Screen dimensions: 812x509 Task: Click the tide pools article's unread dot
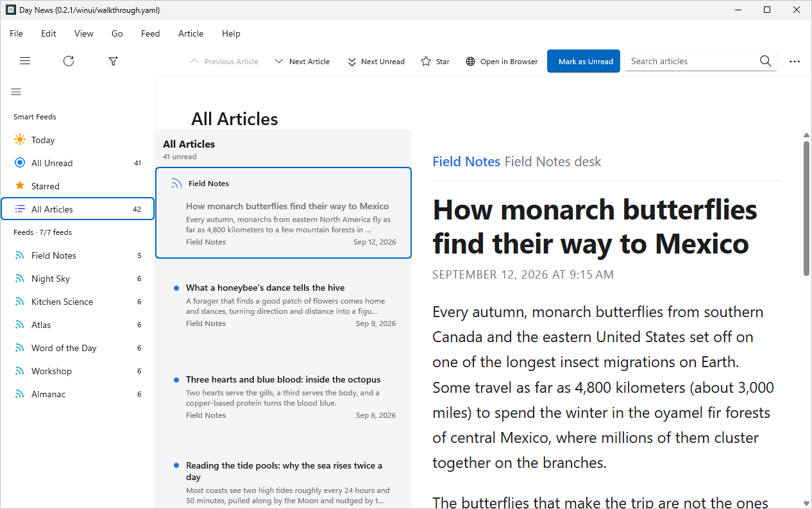tap(176, 466)
